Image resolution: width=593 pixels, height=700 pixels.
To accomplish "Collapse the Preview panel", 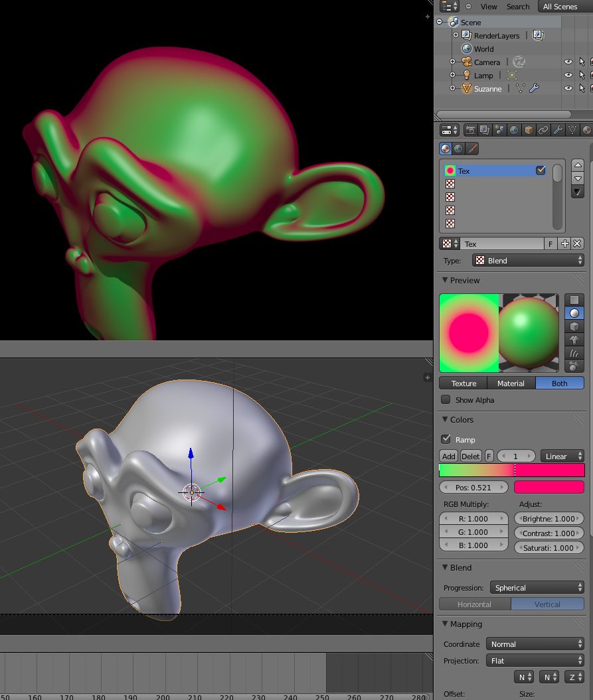I will tap(445, 280).
